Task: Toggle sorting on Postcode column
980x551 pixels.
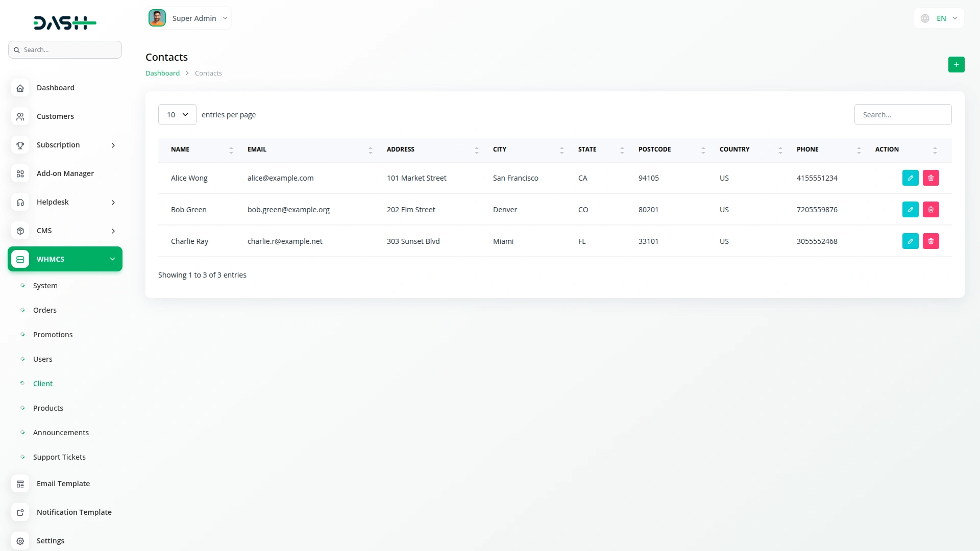Action: pos(703,150)
